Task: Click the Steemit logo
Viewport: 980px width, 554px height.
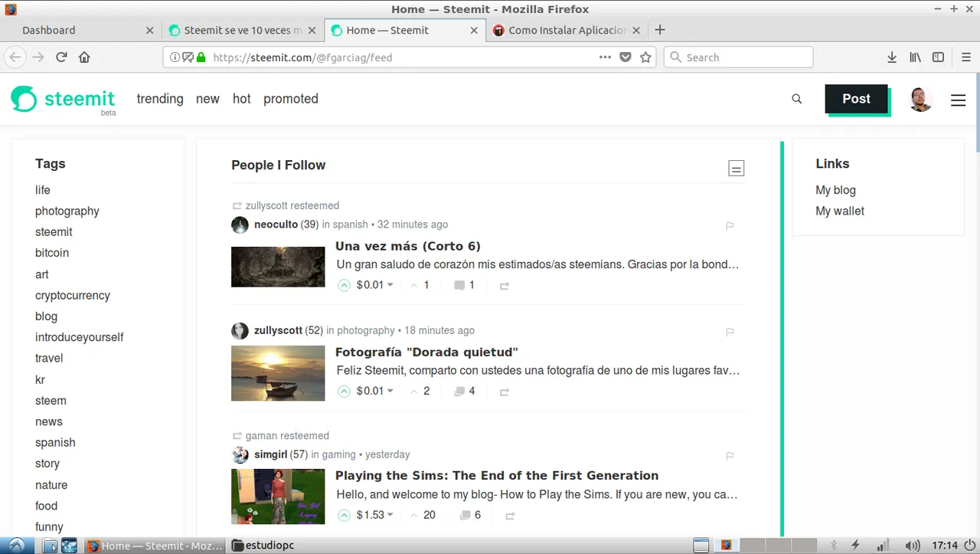Action: tap(63, 100)
